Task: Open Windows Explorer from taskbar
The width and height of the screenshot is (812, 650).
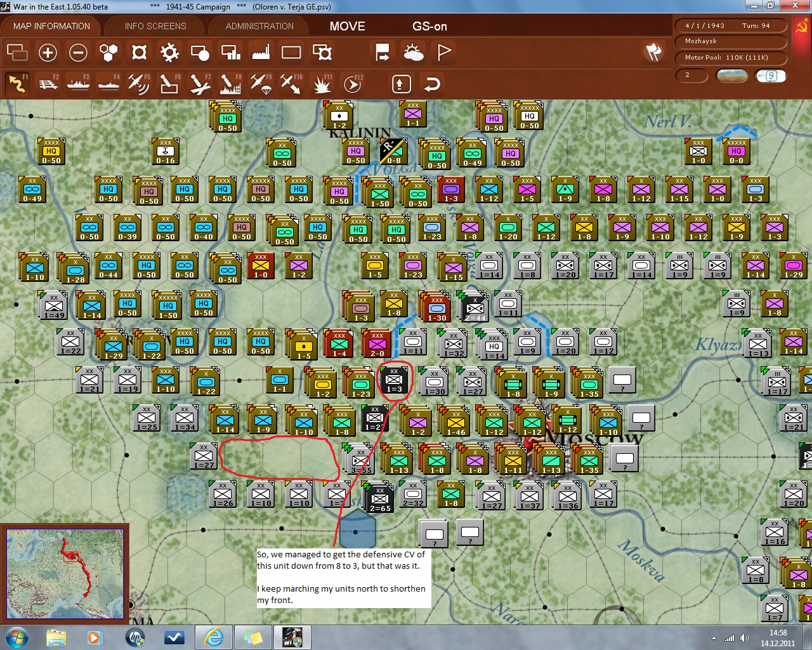Action: (56, 637)
